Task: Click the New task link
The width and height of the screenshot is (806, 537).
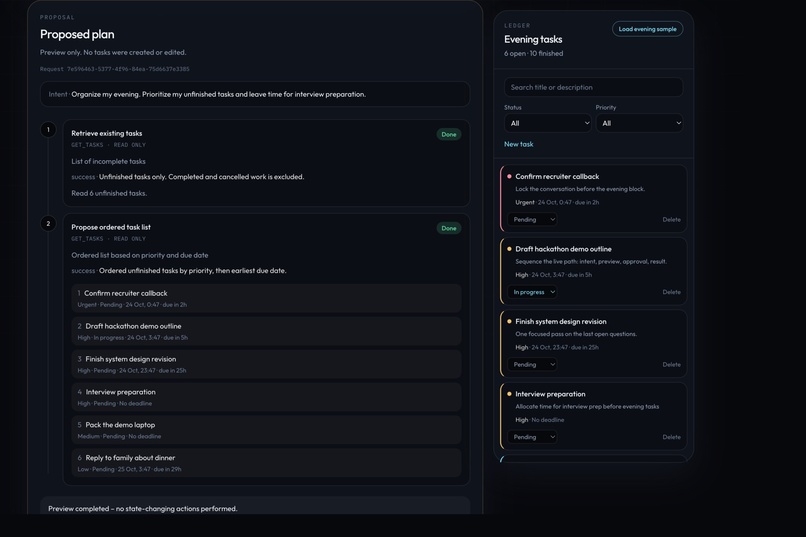Action: coord(519,144)
